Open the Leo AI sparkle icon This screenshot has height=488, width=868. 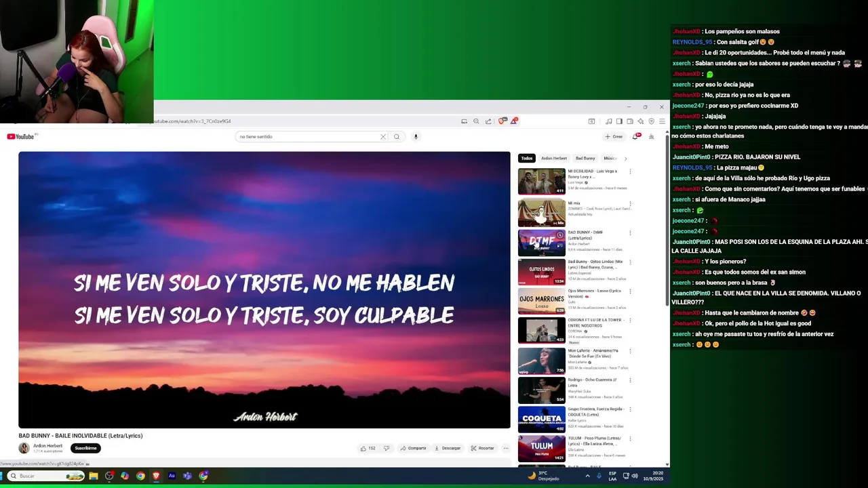(x=641, y=121)
